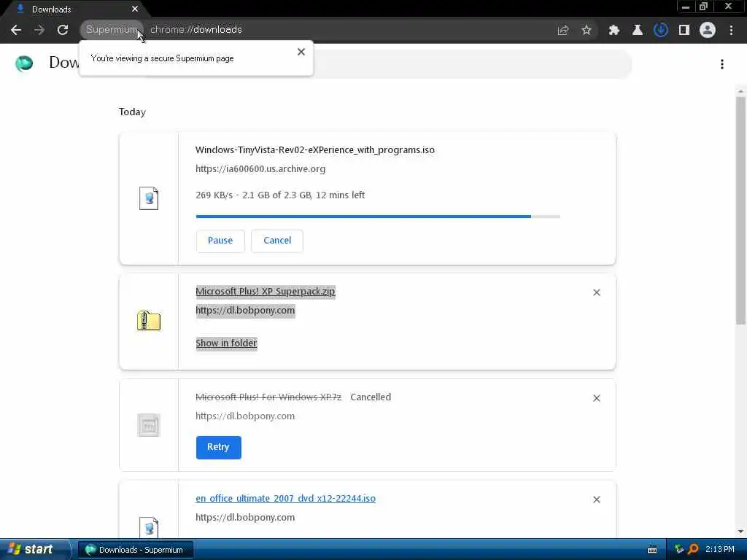The height and width of the screenshot is (560, 747).
Task: Click the 2:13 PM taskbar clock
Action: click(x=720, y=550)
